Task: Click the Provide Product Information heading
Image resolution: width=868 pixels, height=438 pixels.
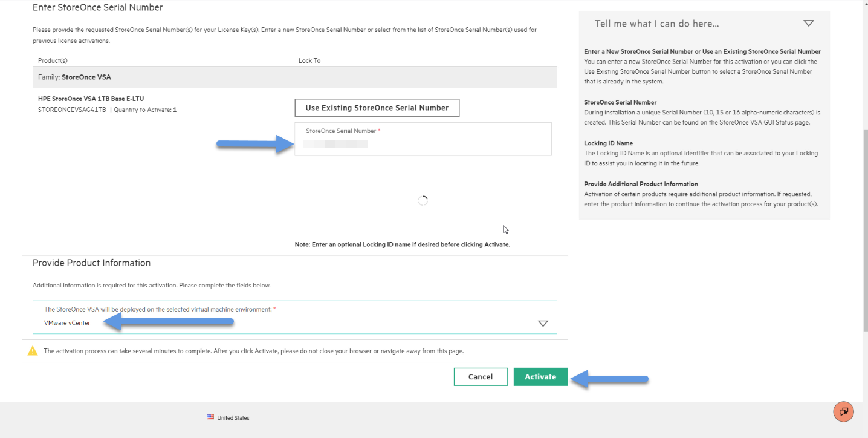Action: [91, 263]
